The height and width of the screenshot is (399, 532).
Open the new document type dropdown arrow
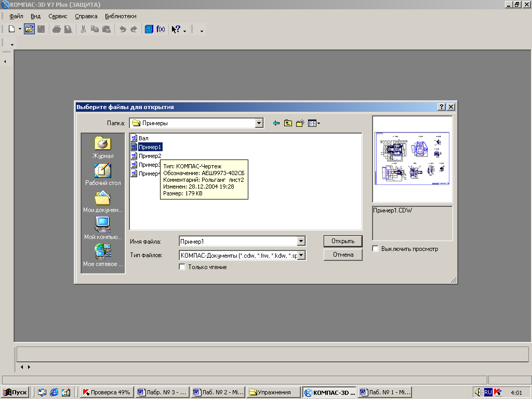(20, 29)
